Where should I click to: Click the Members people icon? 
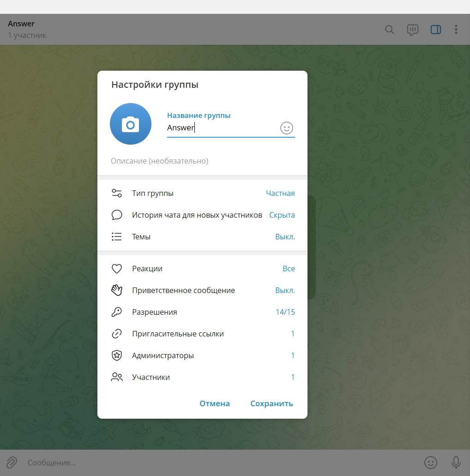point(117,377)
